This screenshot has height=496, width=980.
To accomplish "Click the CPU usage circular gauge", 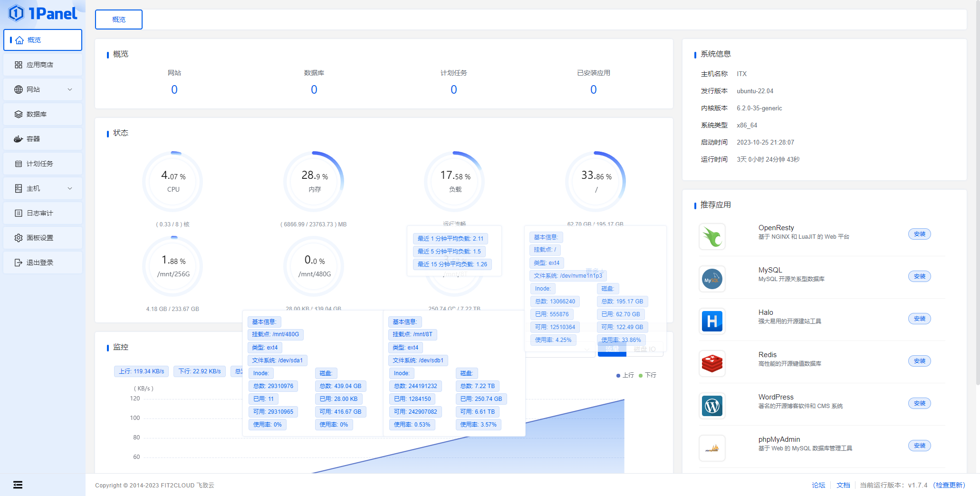I will [x=173, y=181].
